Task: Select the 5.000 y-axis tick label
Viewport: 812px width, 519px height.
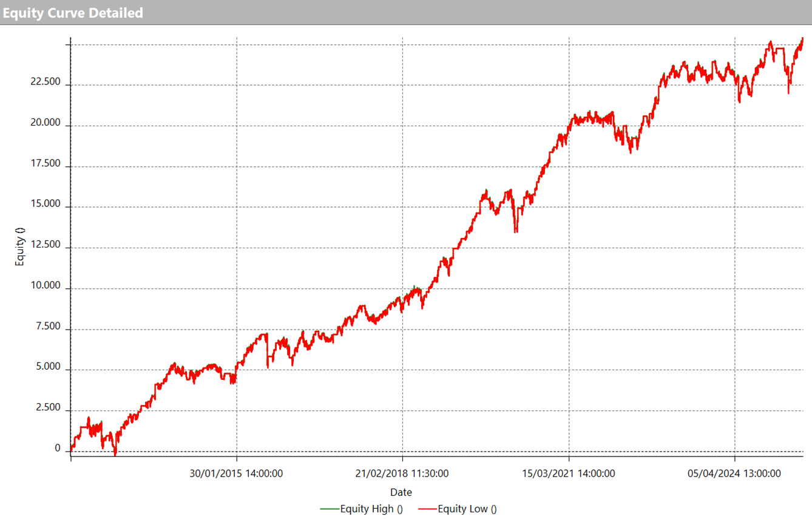Action: [48, 368]
